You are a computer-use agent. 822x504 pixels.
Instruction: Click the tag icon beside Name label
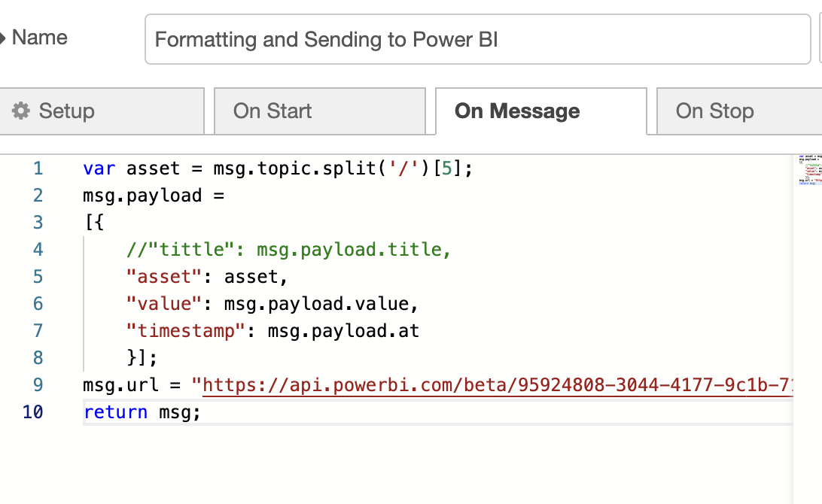[3, 38]
